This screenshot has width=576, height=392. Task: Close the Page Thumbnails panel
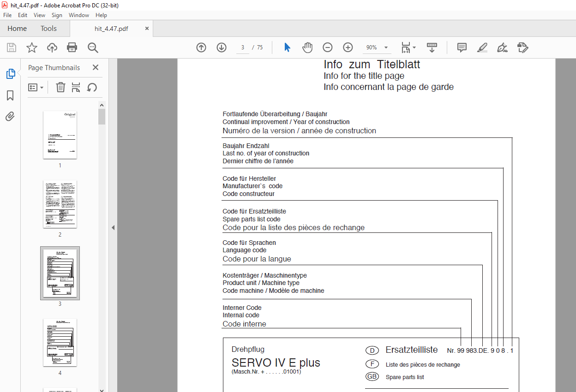[96, 67]
